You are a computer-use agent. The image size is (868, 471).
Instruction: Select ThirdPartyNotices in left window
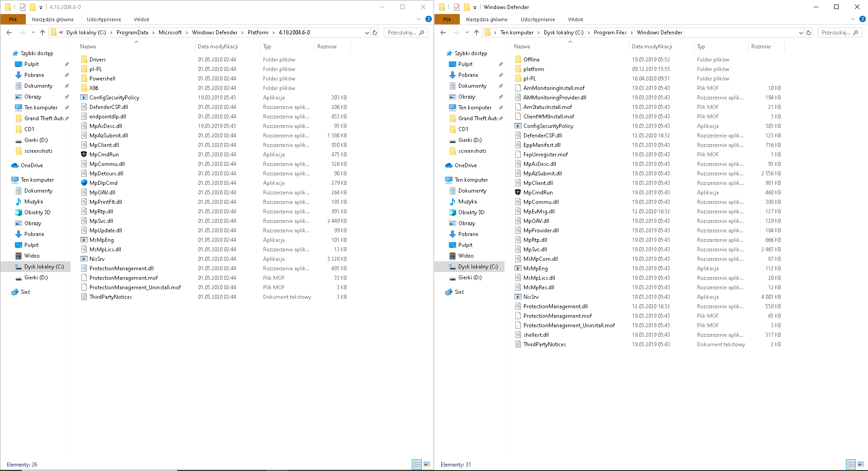pos(111,297)
